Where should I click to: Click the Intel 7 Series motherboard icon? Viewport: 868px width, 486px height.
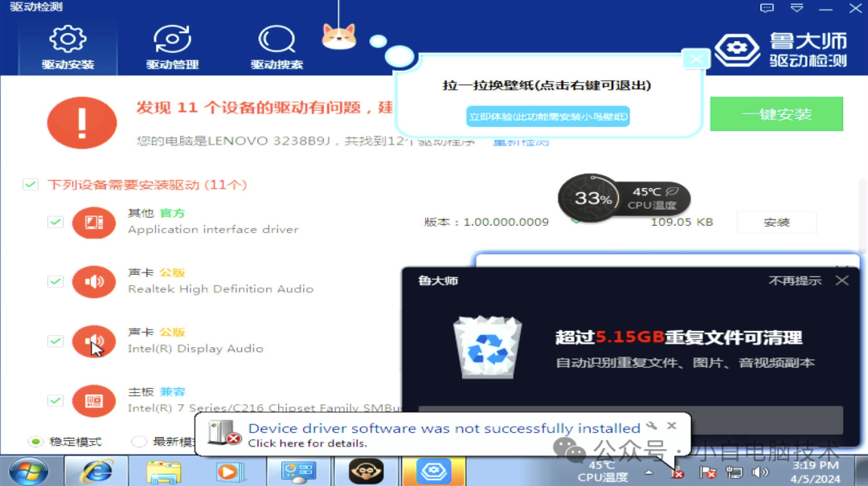[x=93, y=401]
